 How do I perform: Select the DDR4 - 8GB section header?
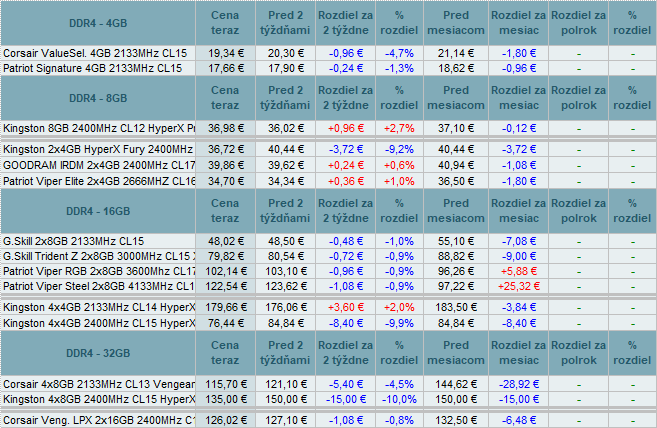[98, 98]
